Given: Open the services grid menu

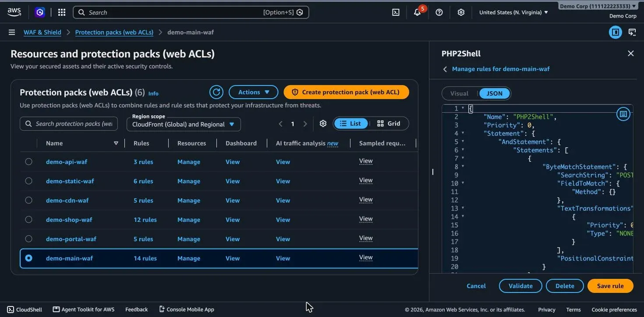Looking at the screenshot, I should tap(62, 12).
